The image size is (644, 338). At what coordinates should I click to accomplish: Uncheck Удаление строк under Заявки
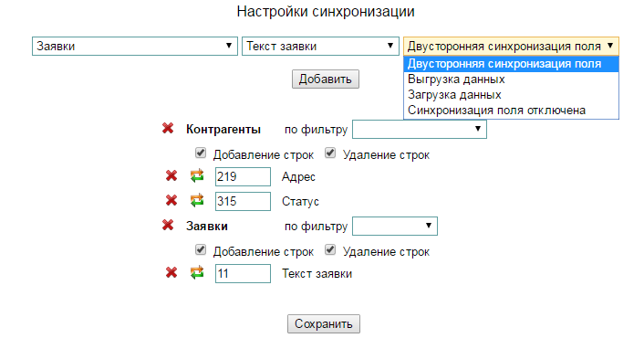pyautogui.click(x=330, y=250)
